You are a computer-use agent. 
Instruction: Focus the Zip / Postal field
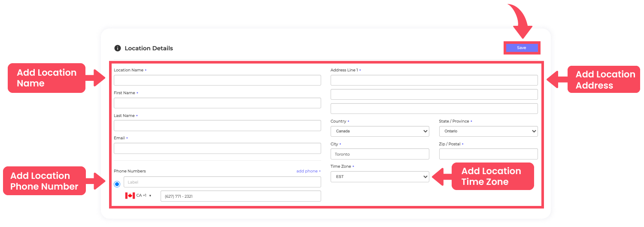[488, 154]
